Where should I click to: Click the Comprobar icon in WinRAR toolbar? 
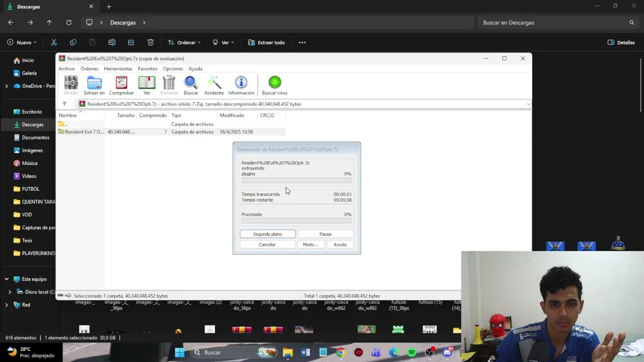[x=121, y=85]
